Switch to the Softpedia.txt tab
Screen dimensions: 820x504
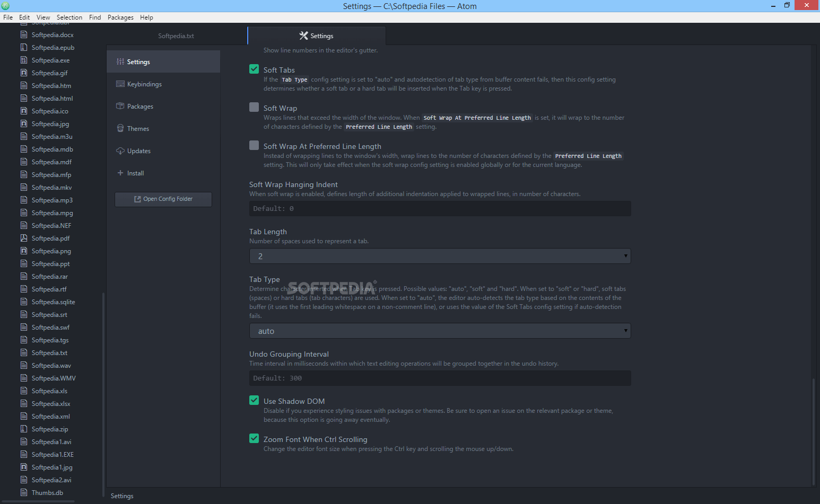(x=176, y=36)
